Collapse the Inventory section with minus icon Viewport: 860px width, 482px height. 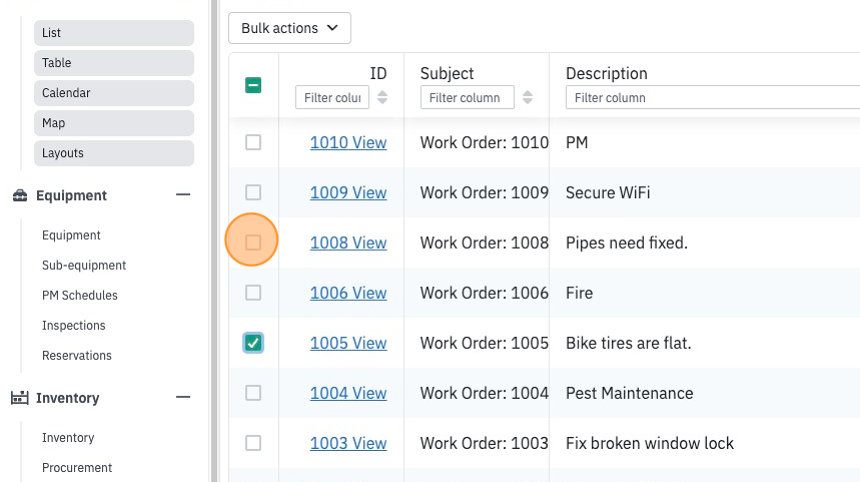tap(183, 397)
